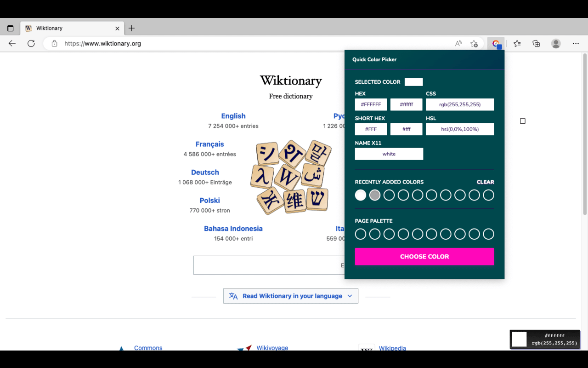Copy the lowercase #fff short hex
Screen dimensions: 588x368
click(x=406, y=129)
